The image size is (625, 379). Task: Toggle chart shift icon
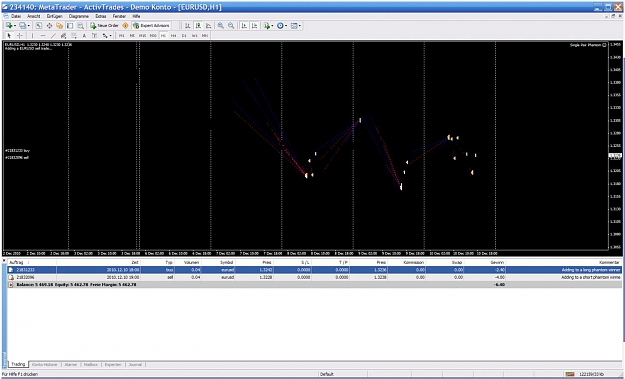coord(254,26)
